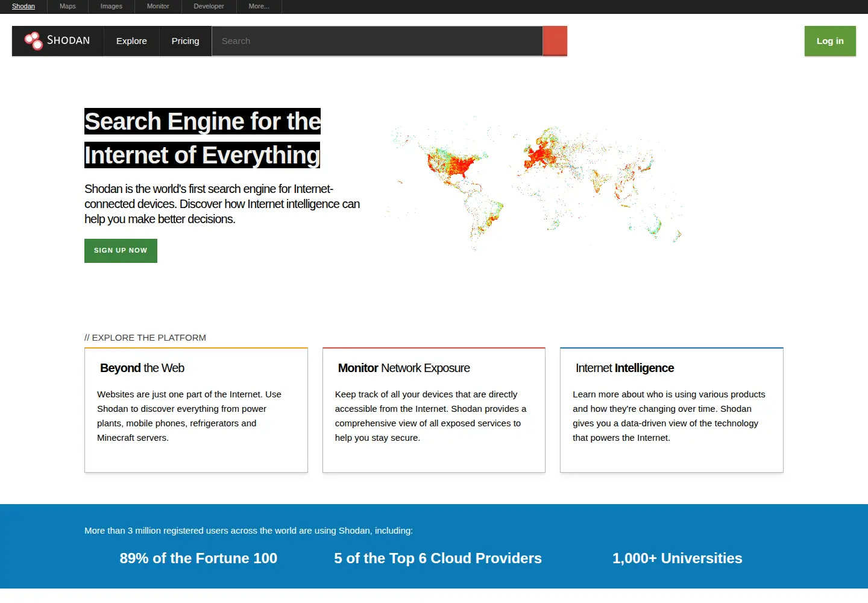Screen dimensions: 868x603
Task: Click the SIGN UP NOW button
Action: (x=121, y=251)
